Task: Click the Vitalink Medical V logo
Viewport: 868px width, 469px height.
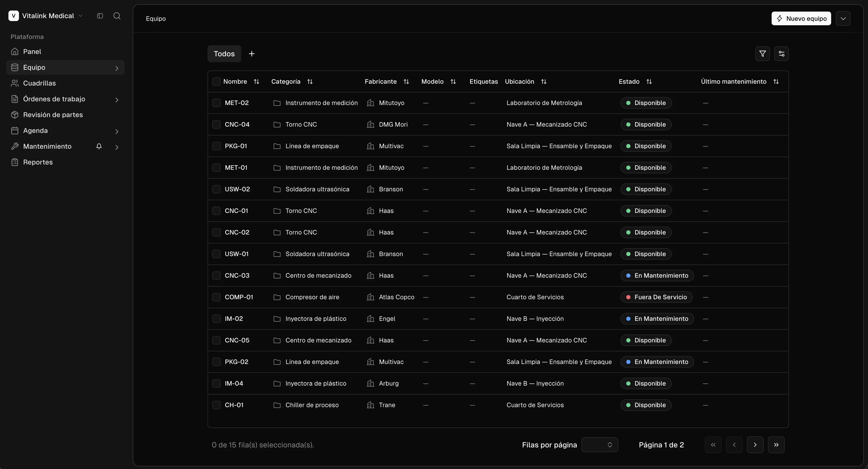Action: (x=13, y=16)
